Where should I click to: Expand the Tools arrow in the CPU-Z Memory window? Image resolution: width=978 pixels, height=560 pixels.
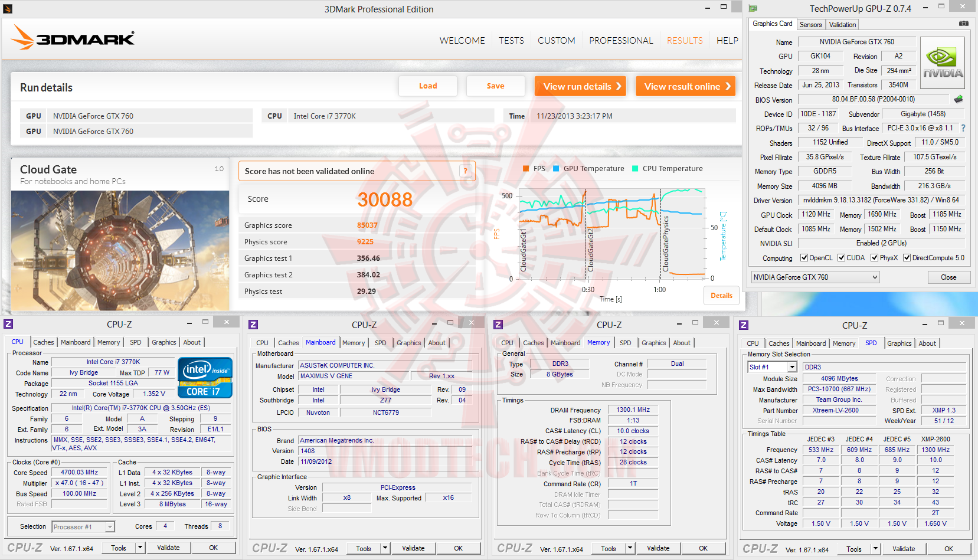[630, 548]
